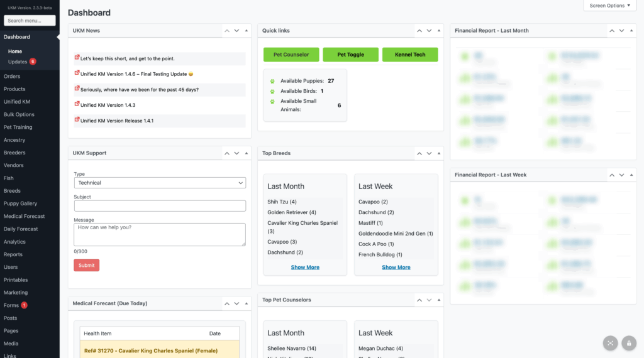Move Top Breeds panel up

pos(419,153)
